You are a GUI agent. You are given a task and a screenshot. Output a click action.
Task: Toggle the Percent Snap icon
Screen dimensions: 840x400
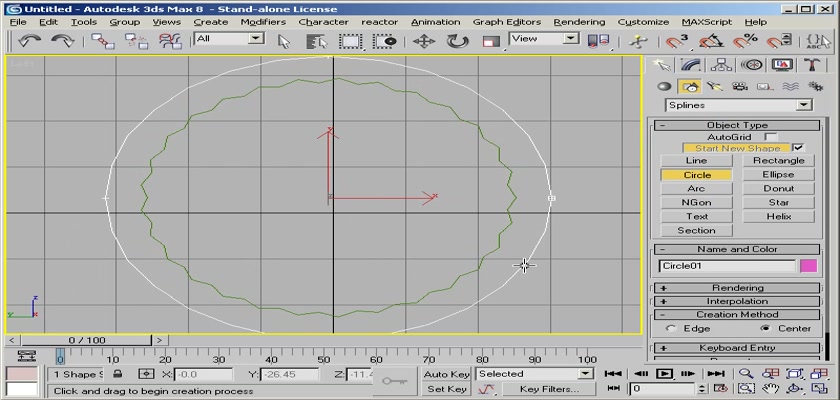745,41
